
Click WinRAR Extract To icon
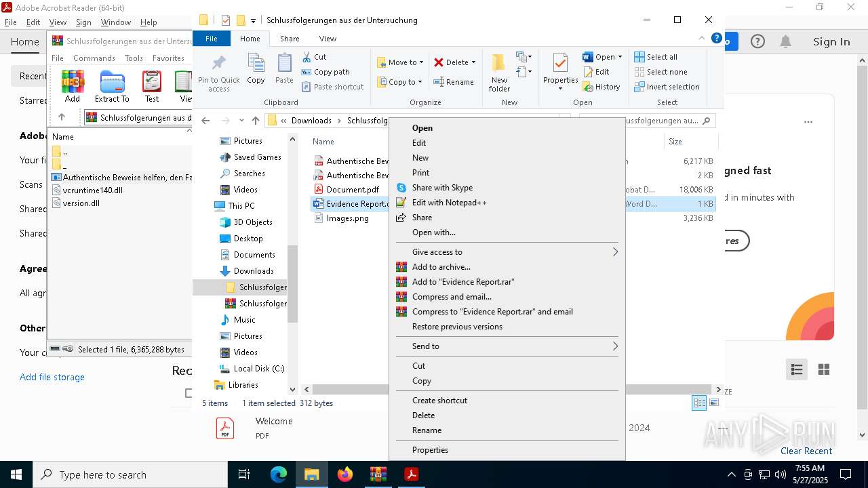click(x=112, y=86)
